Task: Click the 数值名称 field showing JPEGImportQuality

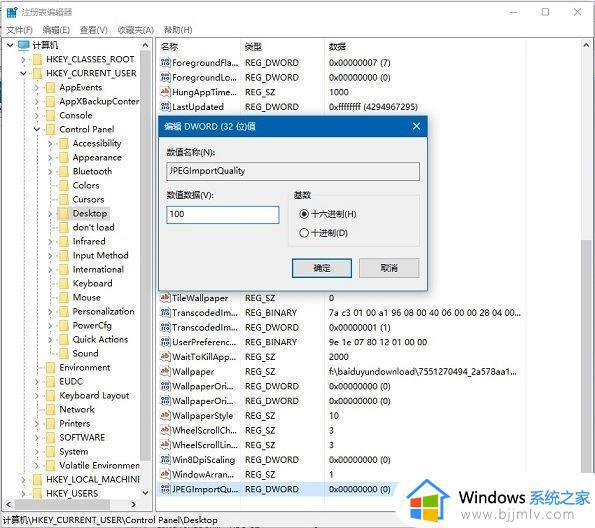Action: (x=293, y=171)
